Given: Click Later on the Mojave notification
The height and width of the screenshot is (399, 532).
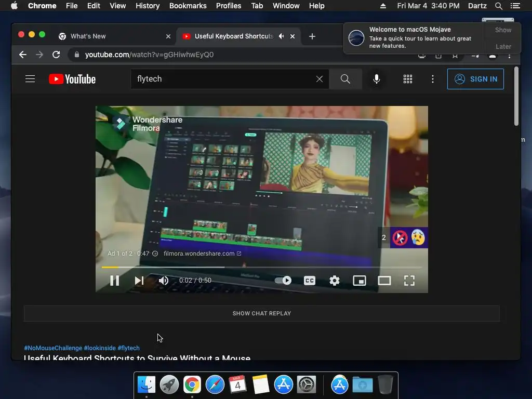Looking at the screenshot, I should coord(503,46).
